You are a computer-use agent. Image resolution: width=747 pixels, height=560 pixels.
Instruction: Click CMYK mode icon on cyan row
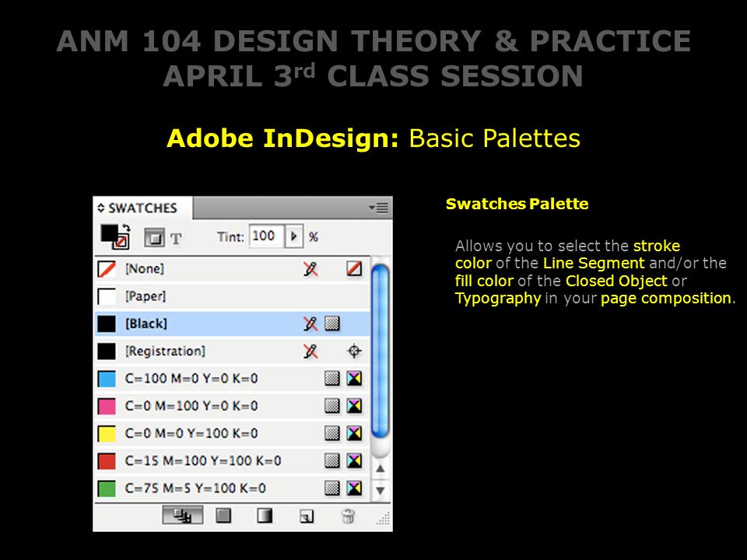[x=354, y=378]
